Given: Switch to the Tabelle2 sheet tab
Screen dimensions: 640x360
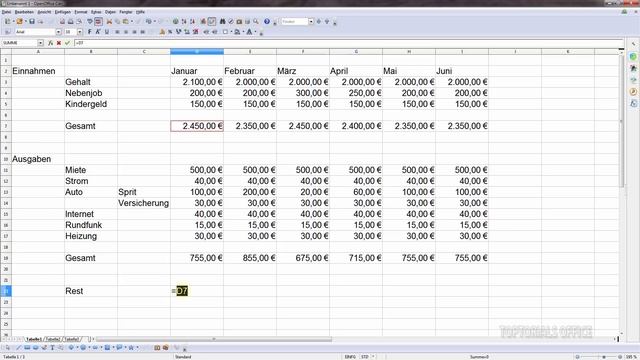Looking at the screenshot, I should click(x=53, y=339).
